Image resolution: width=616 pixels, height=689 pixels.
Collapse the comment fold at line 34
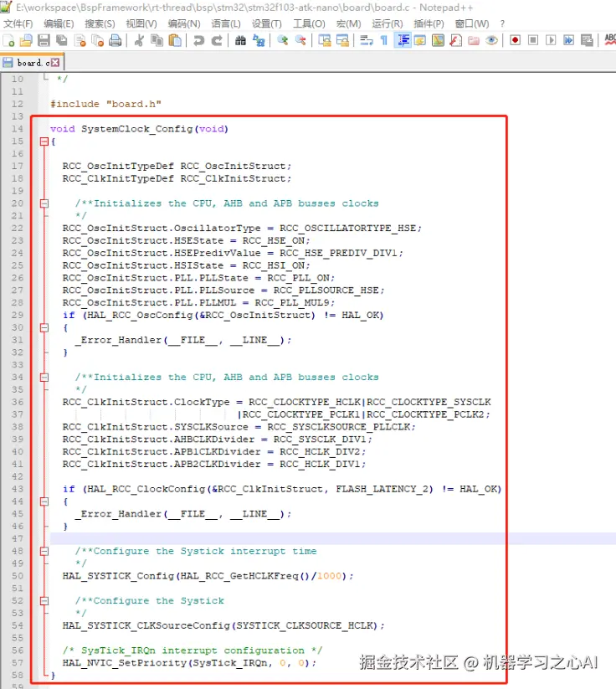[44, 378]
